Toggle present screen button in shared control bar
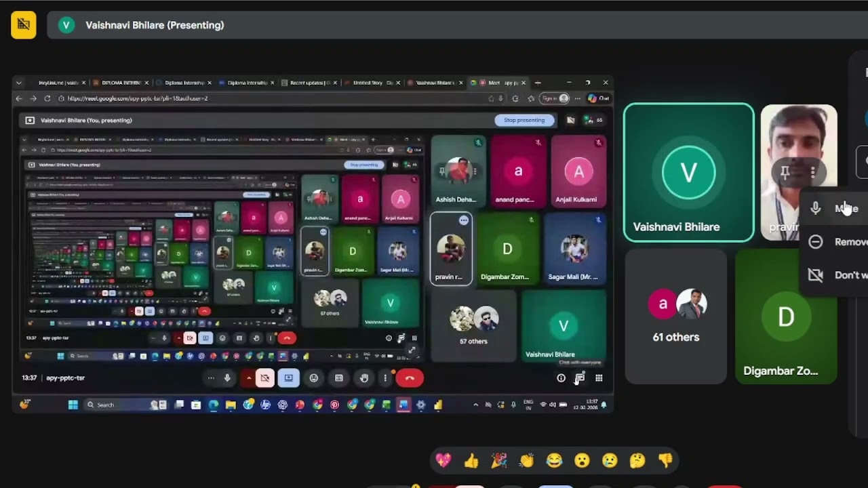Screen dimensions: 868x488 (288, 378)
